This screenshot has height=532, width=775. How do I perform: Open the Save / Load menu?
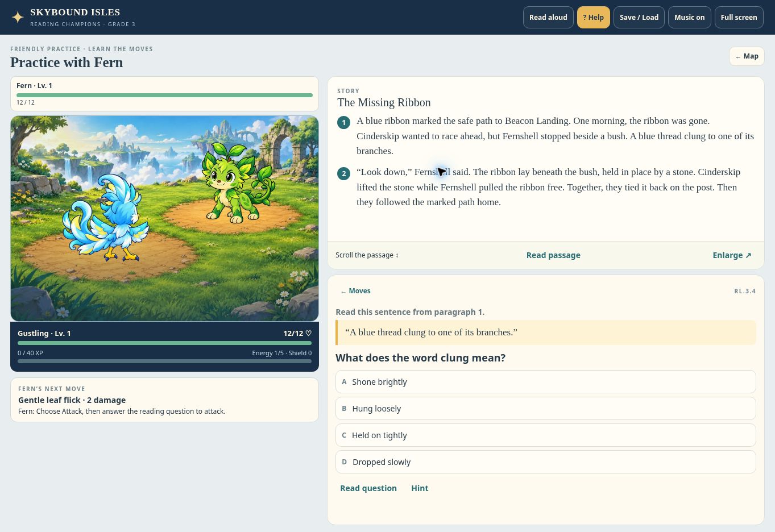tap(639, 17)
